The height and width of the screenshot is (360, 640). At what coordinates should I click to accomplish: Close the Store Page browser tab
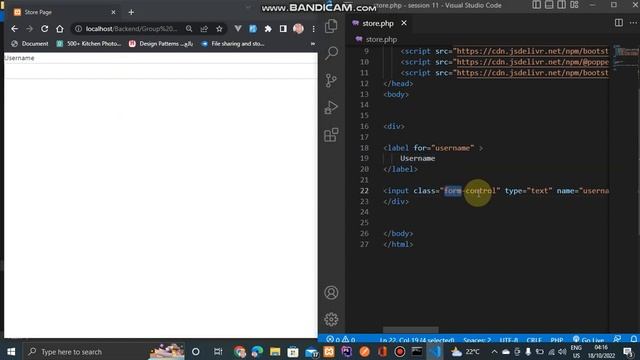tap(113, 12)
